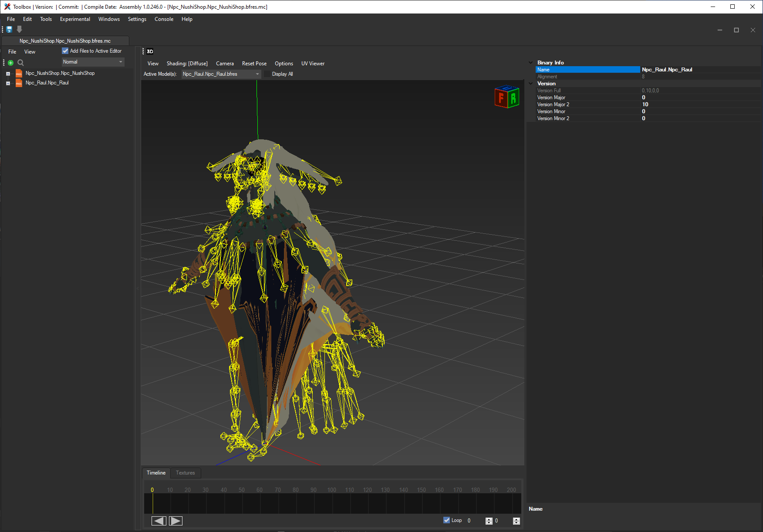Image resolution: width=763 pixels, height=532 pixels.
Task: Open the Experimental menu
Action: (75, 19)
